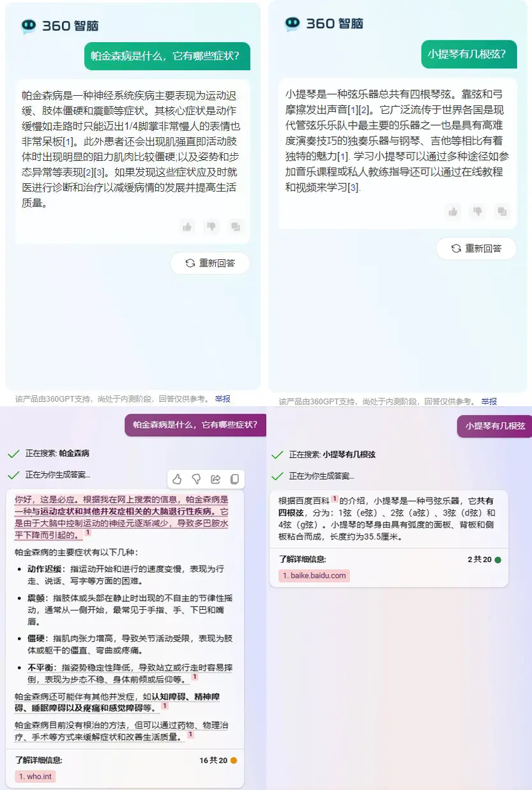This screenshot has height=790, width=532.
Task: Click 举报 link below the violin 360 chat
Action: (x=489, y=402)
